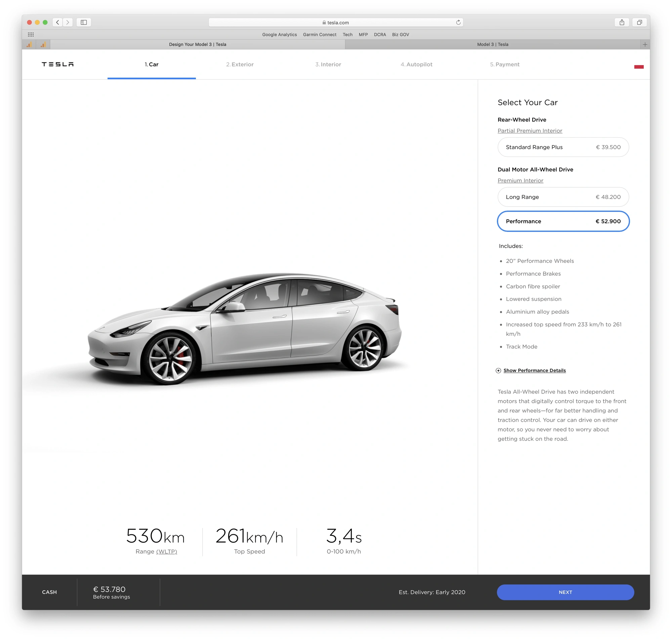Click the white Model 3 car image
This screenshot has height=639, width=672.
[x=244, y=329]
